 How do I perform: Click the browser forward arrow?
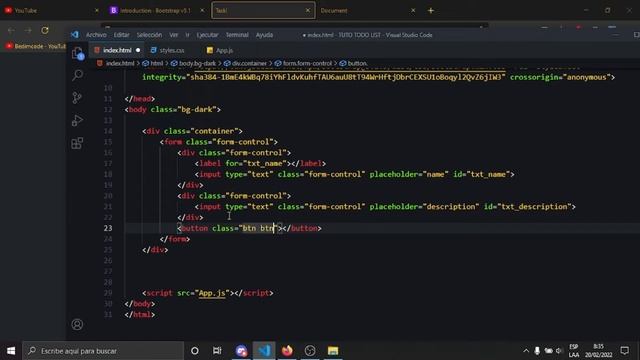point(28,30)
